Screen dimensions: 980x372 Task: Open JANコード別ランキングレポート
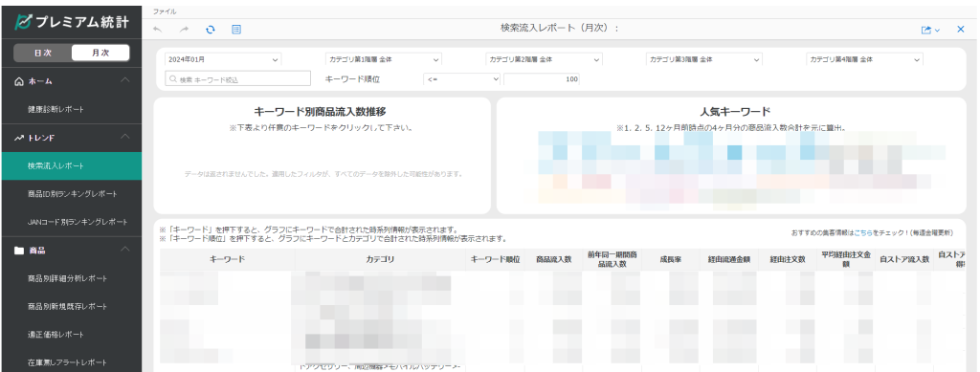point(78,222)
